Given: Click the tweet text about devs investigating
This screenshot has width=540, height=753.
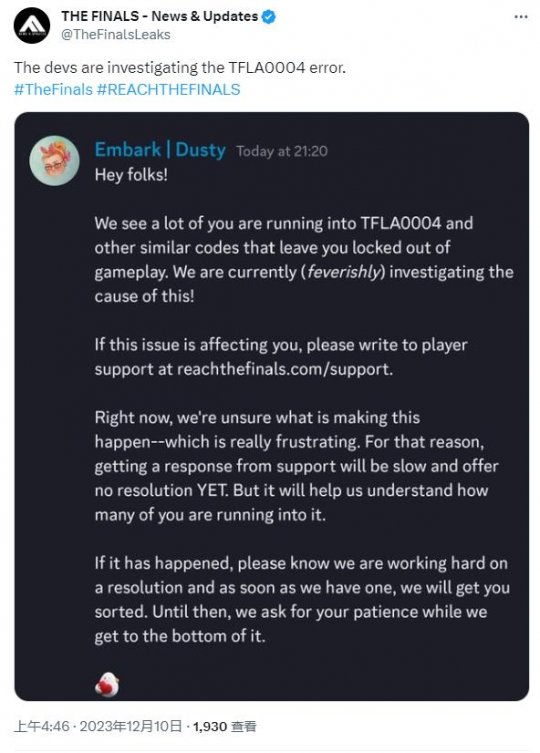Looking at the screenshot, I should [x=180, y=68].
